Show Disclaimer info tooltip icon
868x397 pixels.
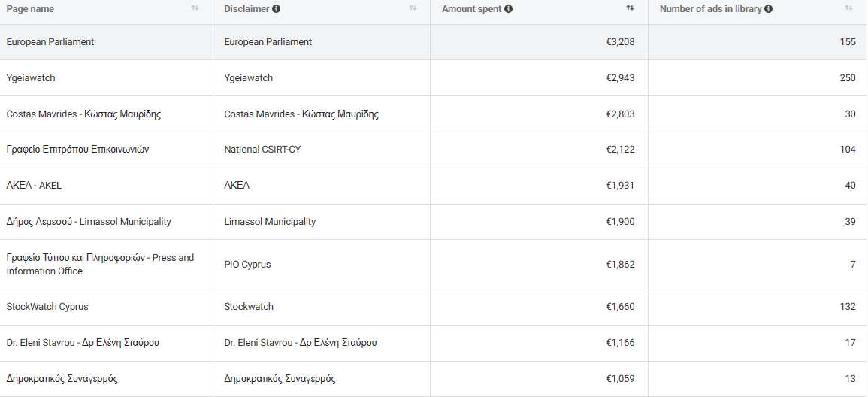click(277, 9)
